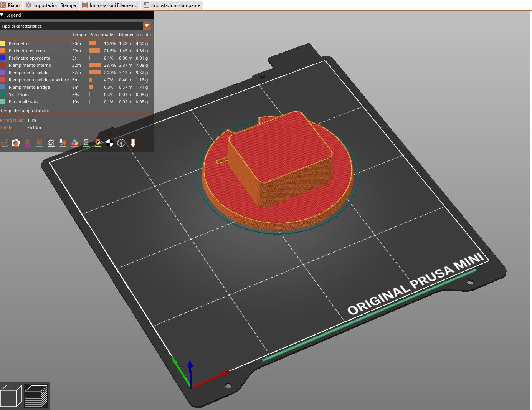532x410 pixels.
Task: Click blue Perimetro sporgente color swatch
Action: click(x=3, y=58)
